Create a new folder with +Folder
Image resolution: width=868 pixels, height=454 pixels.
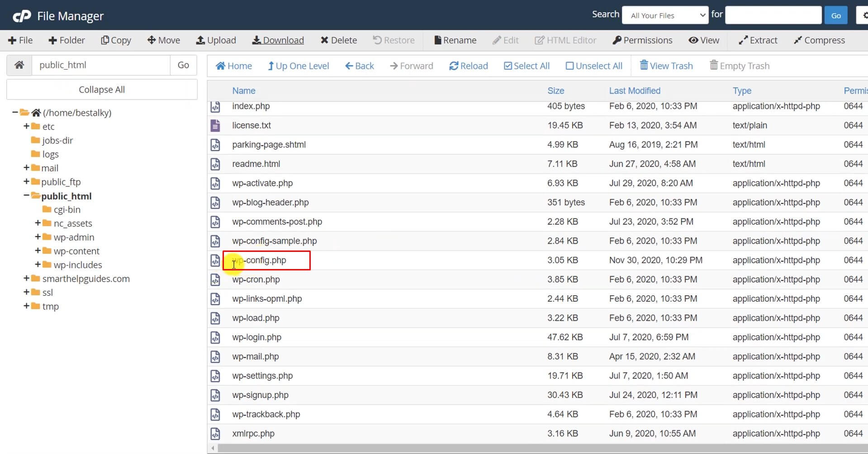tap(66, 40)
